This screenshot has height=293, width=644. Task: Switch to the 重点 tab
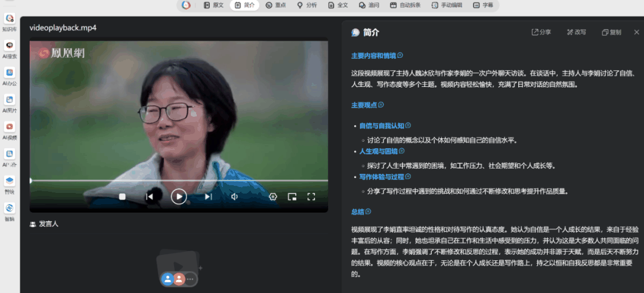(x=275, y=5)
